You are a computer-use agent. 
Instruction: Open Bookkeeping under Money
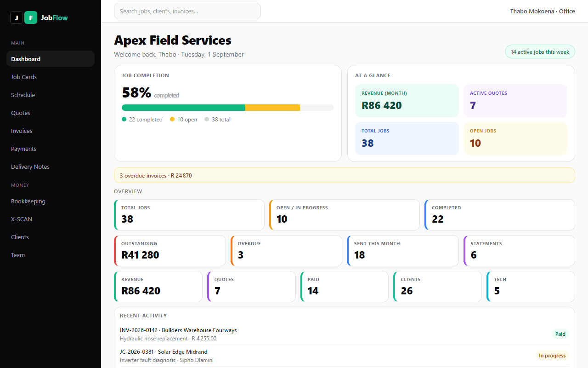click(x=51, y=201)
